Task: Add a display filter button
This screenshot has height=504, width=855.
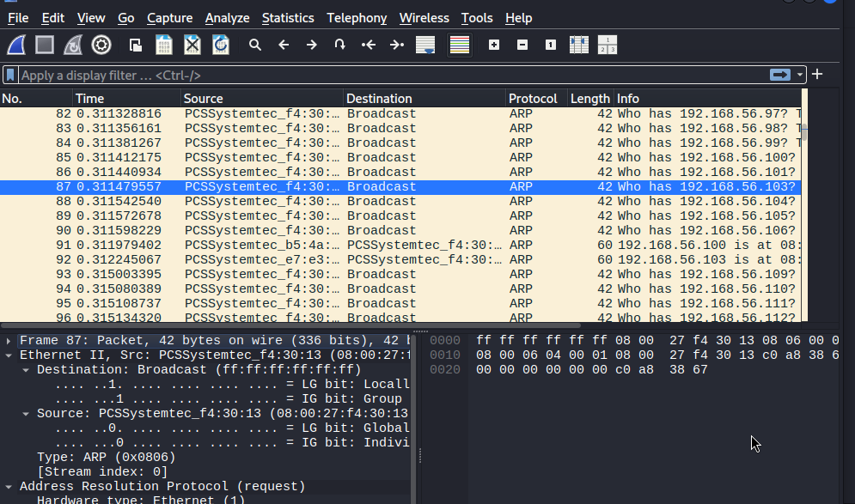Action: coord(817,75)
